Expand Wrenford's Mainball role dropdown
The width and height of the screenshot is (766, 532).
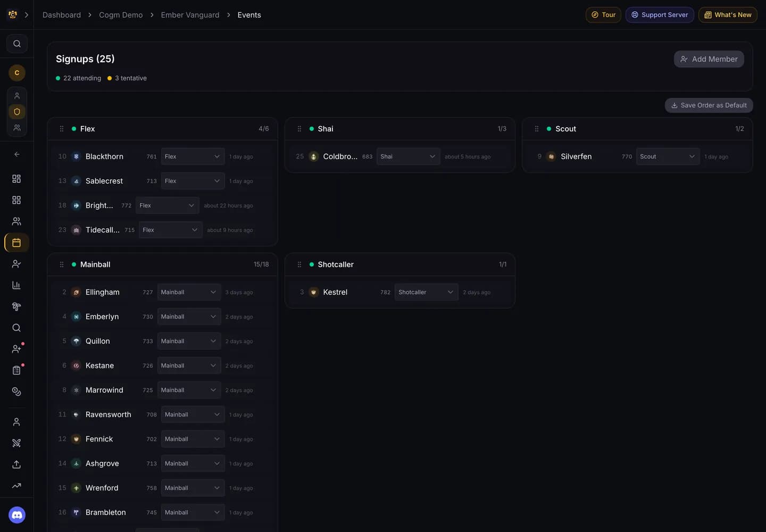193,488
